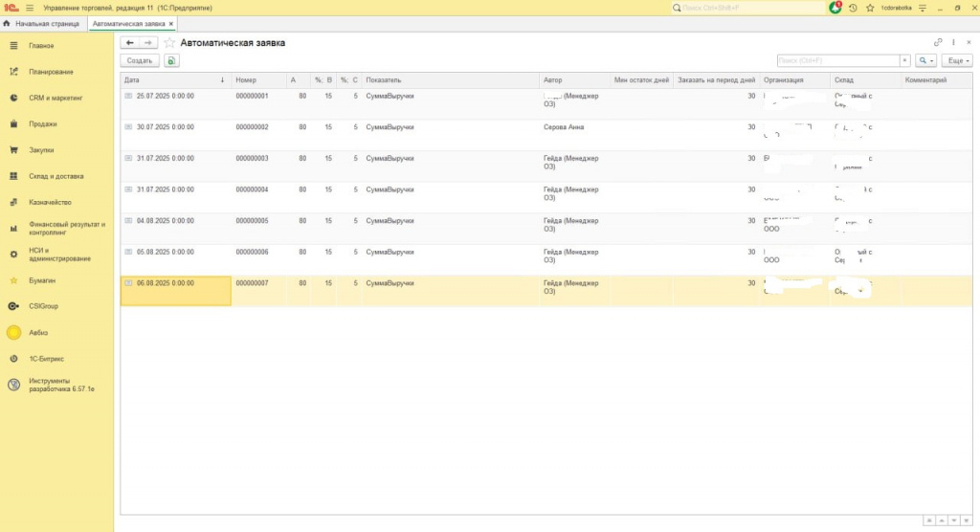Click the username 1cdorabotka

pos(896,8)
